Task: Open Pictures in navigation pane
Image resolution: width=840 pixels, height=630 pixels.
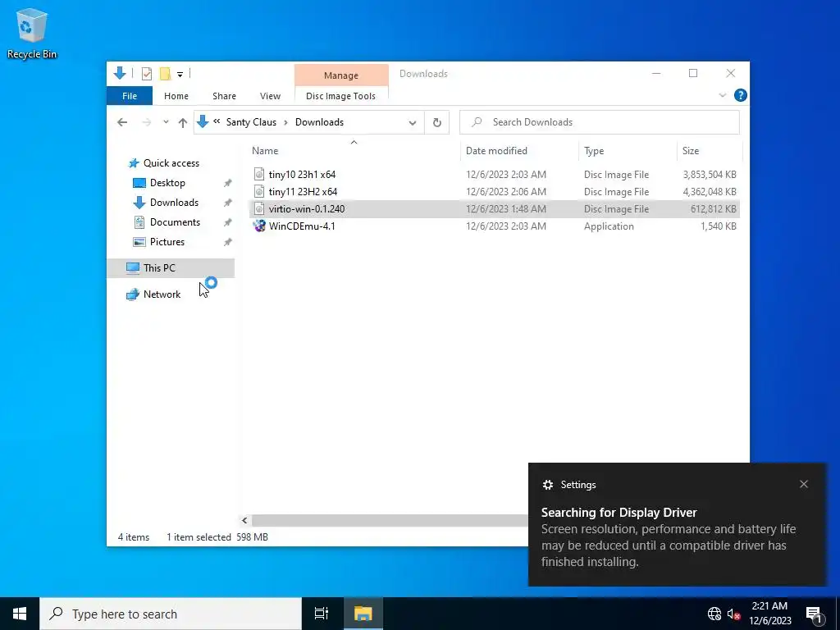Action: 167,242
